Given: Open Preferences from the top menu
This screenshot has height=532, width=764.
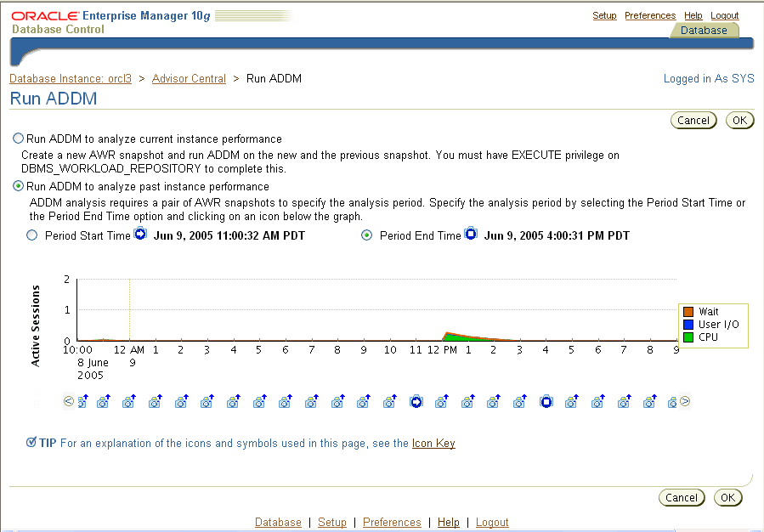Looking at the screenshot, I should [650, 14].
